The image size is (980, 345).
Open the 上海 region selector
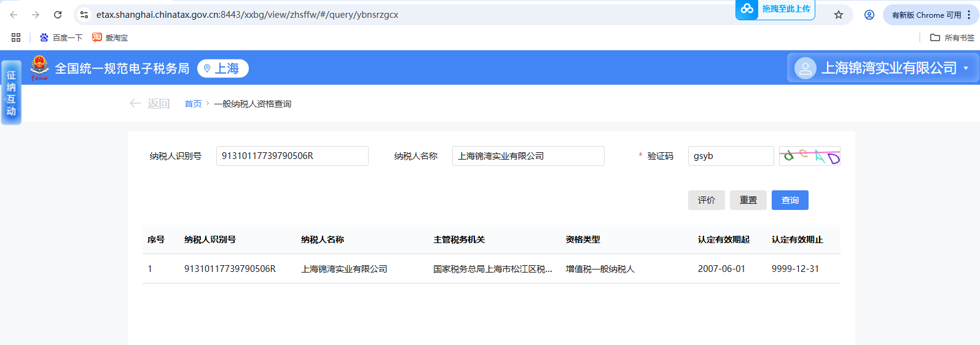222,68
